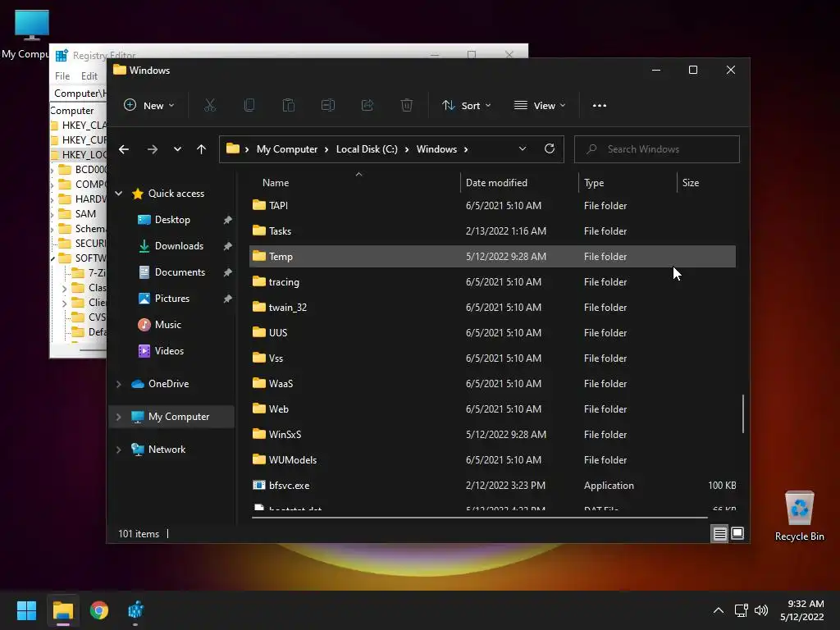This screenshot has width=840, height=630.
Task: Open the See more three-dots menu
Action: tap(600, 106)
